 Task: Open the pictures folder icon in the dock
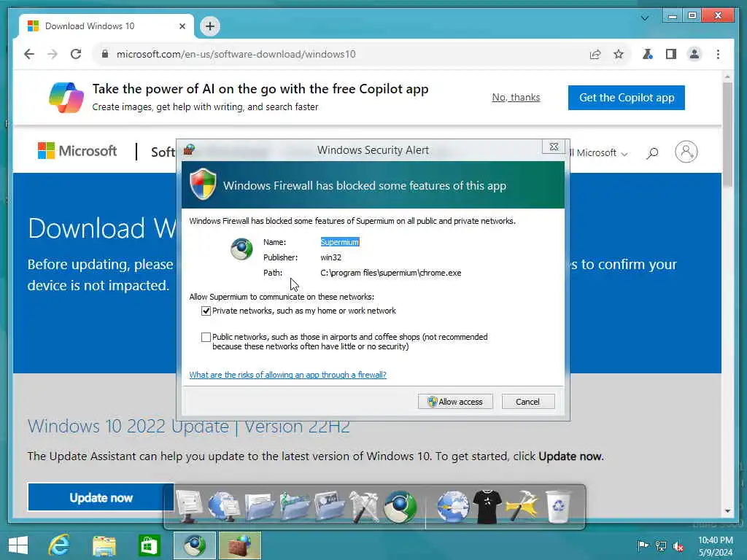tap(329, 507)
